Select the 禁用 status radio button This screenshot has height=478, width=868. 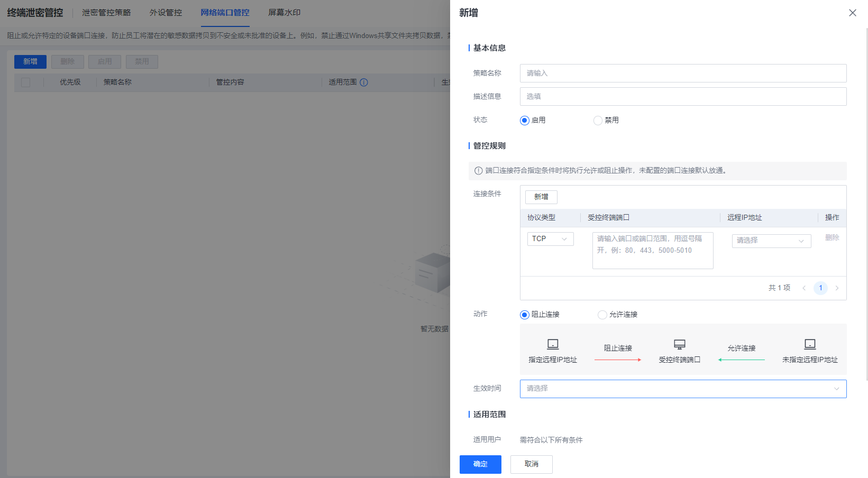click(x=598, y=121)
